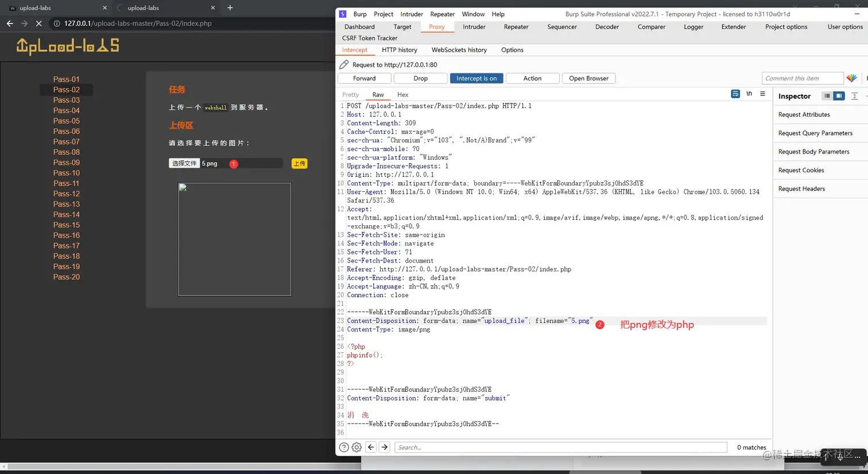Open the Burp menu
This screenshot has height=474, width=868.
360,14
